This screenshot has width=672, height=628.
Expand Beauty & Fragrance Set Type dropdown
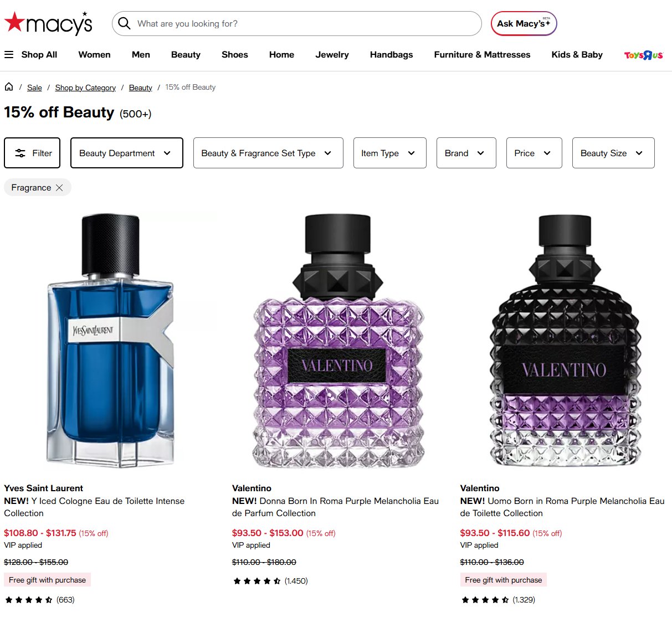[x=268, y=153]
